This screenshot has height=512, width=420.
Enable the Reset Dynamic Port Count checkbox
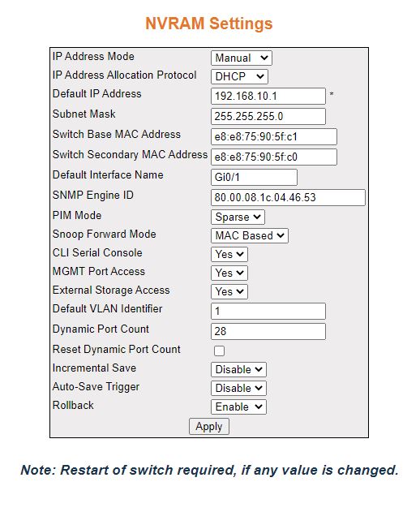[219, 351]
